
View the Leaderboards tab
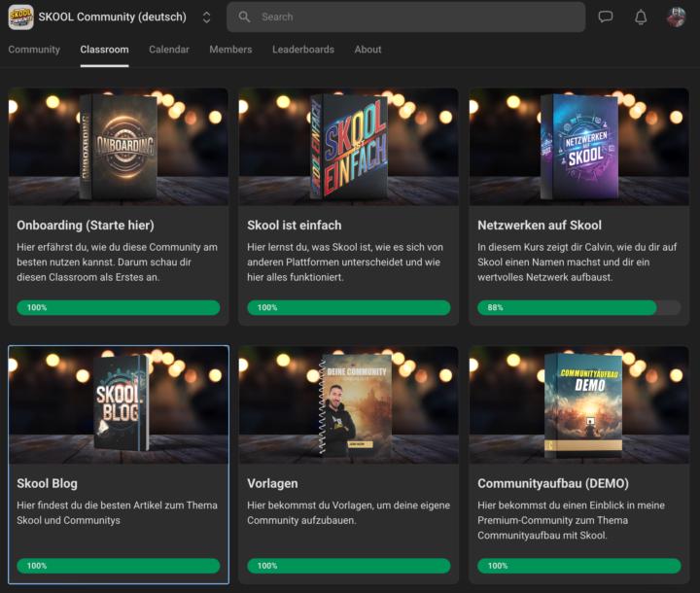click(303, 50)
